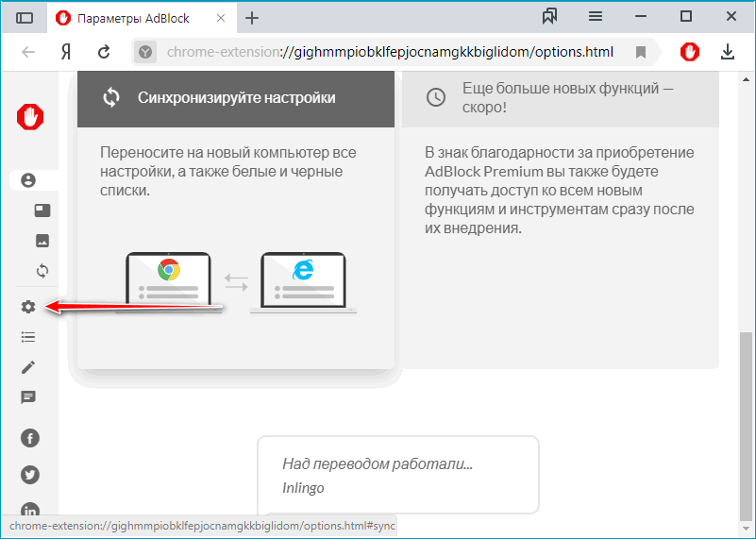This screenshot has width=756, height=539.
Task: Click the 'Переносите на новый компьютер' description
Action: [x=228, y=171]
